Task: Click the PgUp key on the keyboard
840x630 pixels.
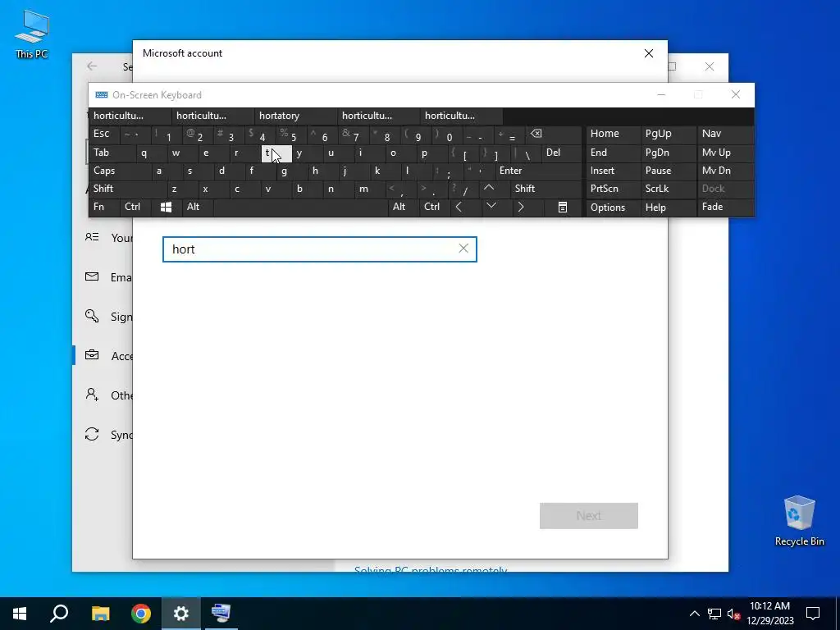Action: (x=668, y=135)
